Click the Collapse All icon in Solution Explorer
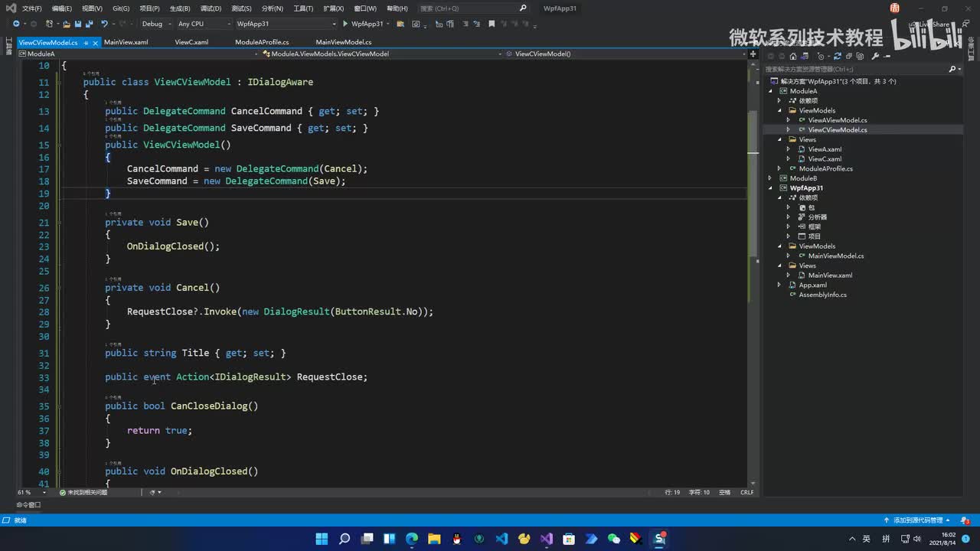Screen dimensions: 980x551 coord(848,56)
